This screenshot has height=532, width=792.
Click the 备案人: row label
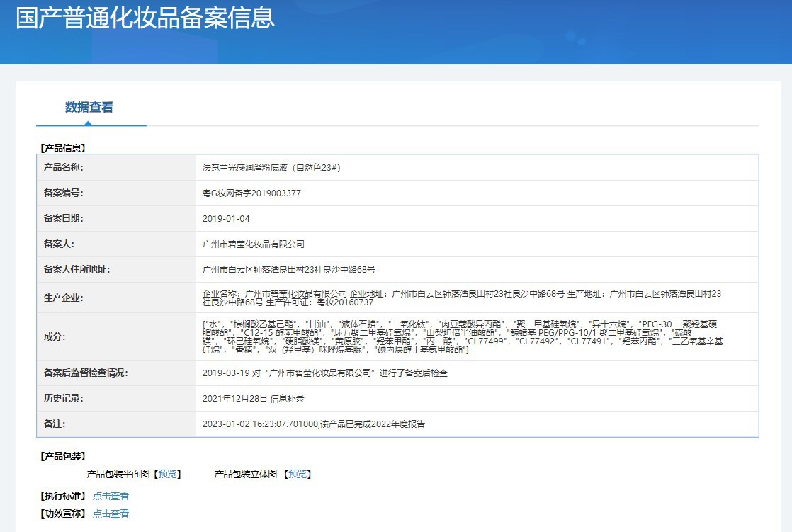[59, 244]
